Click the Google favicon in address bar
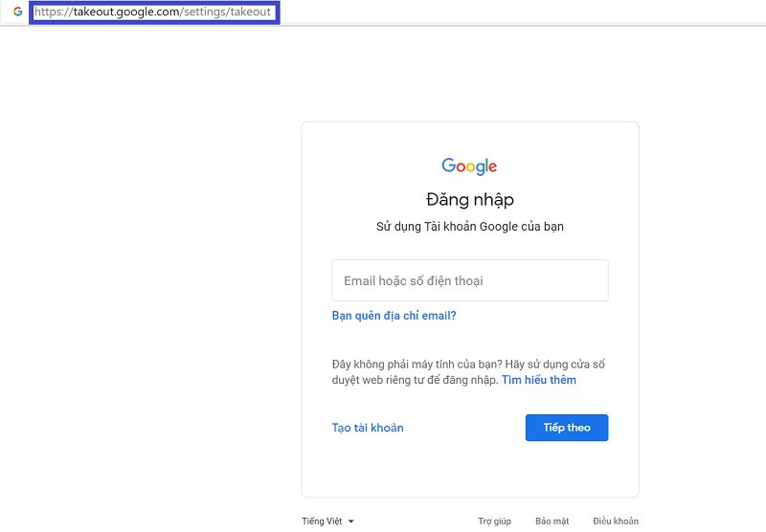This screenshot has width=766, height=532. pyautogui.click(x=17, y=11)
